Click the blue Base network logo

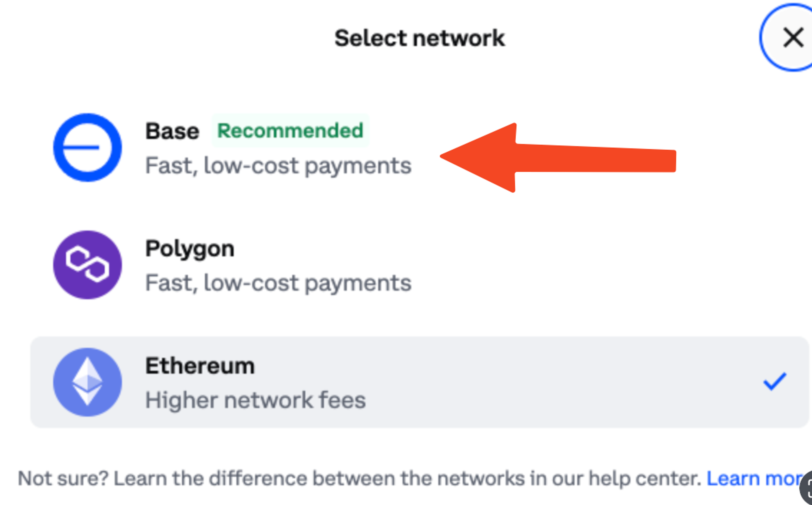87,148
